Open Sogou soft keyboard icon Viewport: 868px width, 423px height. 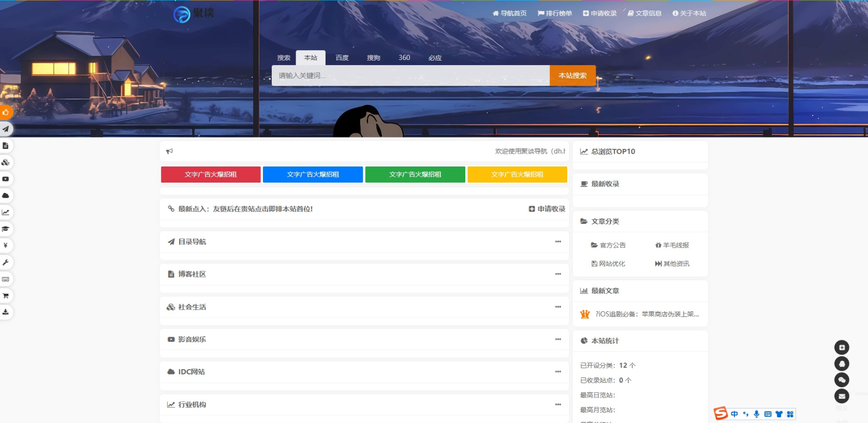pyautogui.click(x=768, y=414)
